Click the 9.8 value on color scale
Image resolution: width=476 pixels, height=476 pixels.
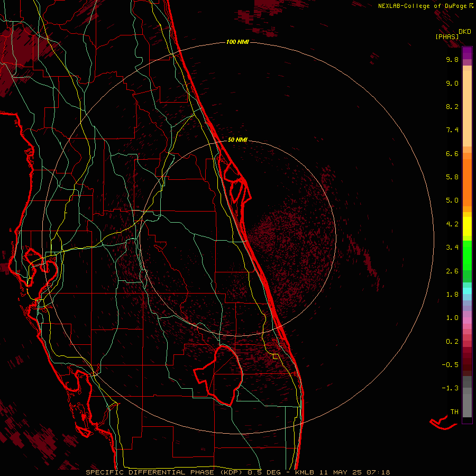pos(452,59)
